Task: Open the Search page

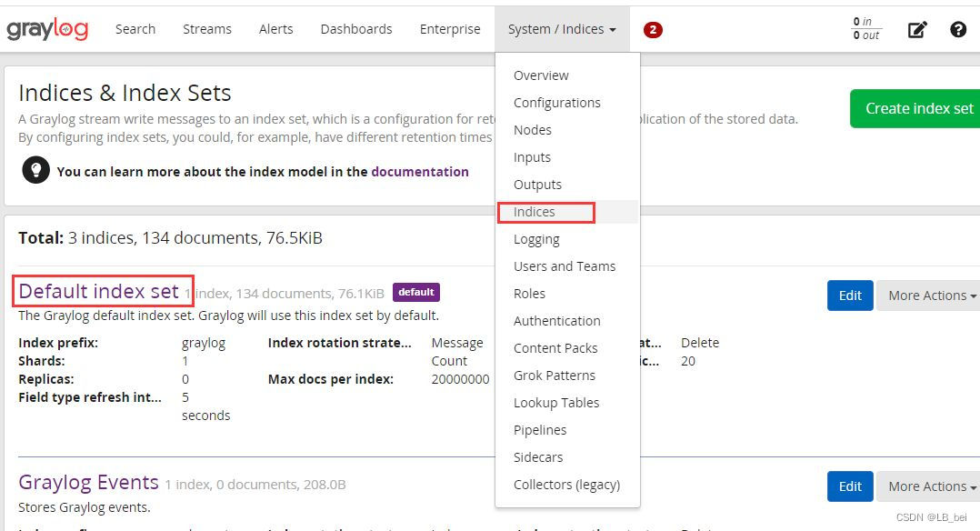Action: [135, 29]
